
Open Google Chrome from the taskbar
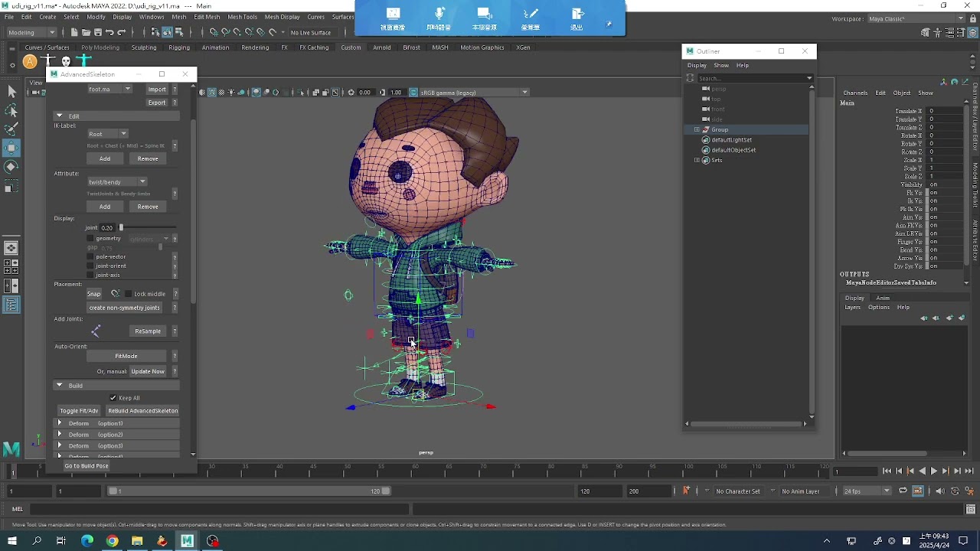click(x=113, y=541)
